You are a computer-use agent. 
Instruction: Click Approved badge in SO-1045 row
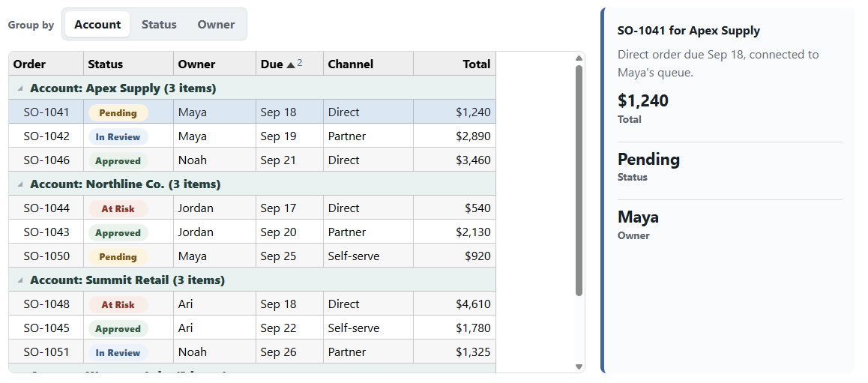point(118,329)
